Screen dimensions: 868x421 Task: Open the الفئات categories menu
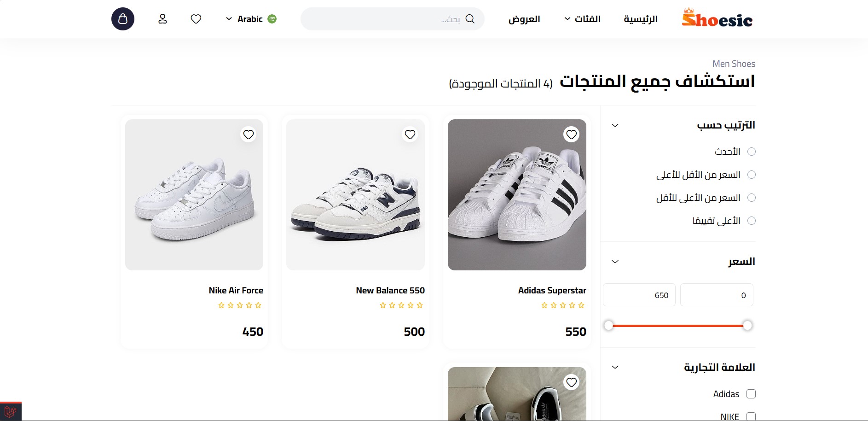click(582, 19)
